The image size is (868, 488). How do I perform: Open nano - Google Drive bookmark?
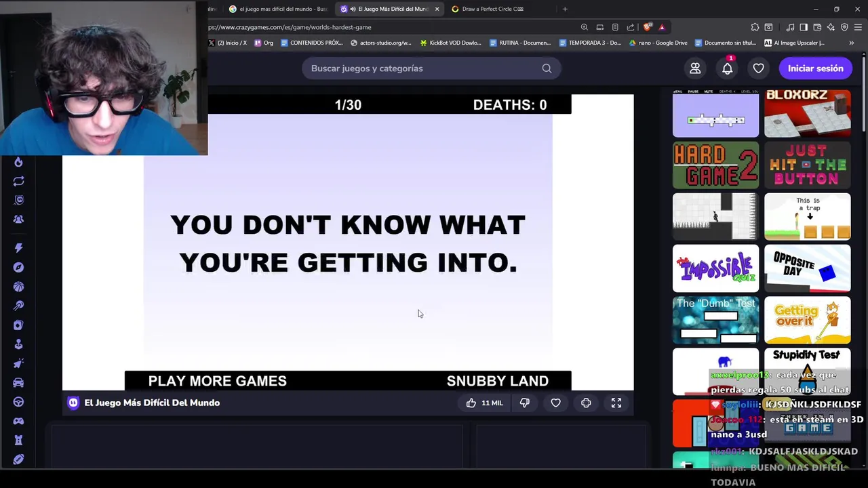pyautogui.click(x=658, y=43)
